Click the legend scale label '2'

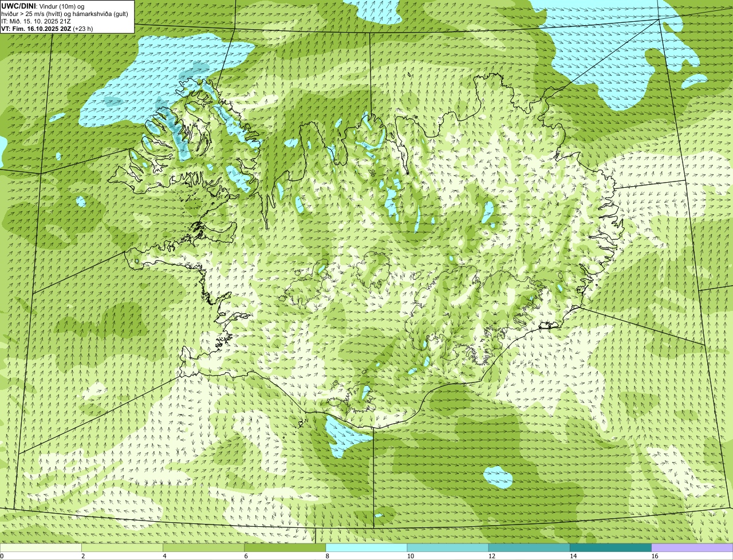[x=83, y=556]
